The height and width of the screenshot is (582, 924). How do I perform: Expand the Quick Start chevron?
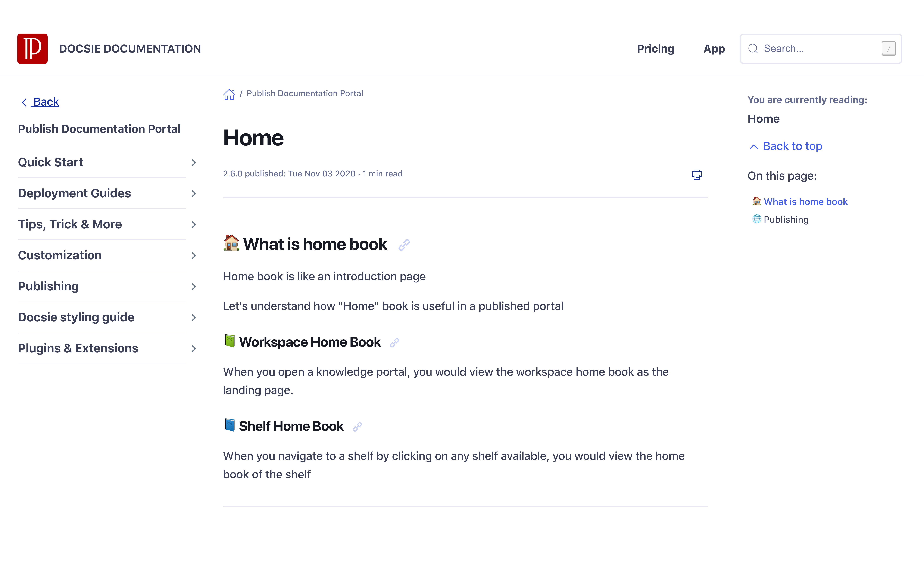click(193, 163)
